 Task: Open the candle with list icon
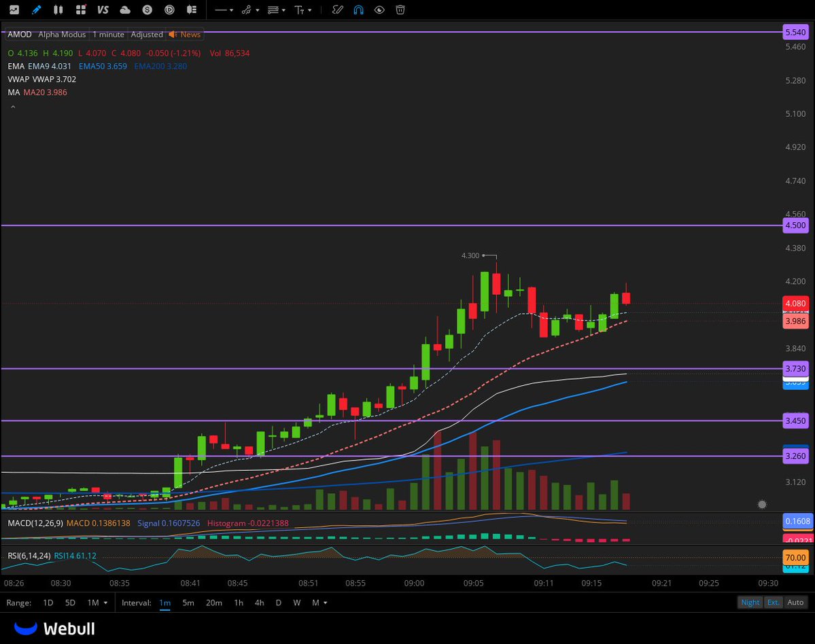point(192,10)
